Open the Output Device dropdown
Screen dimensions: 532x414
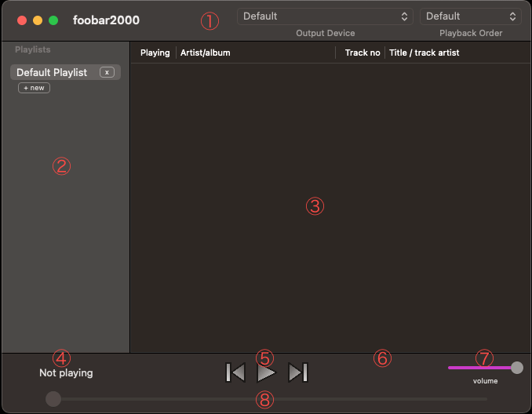325,16
